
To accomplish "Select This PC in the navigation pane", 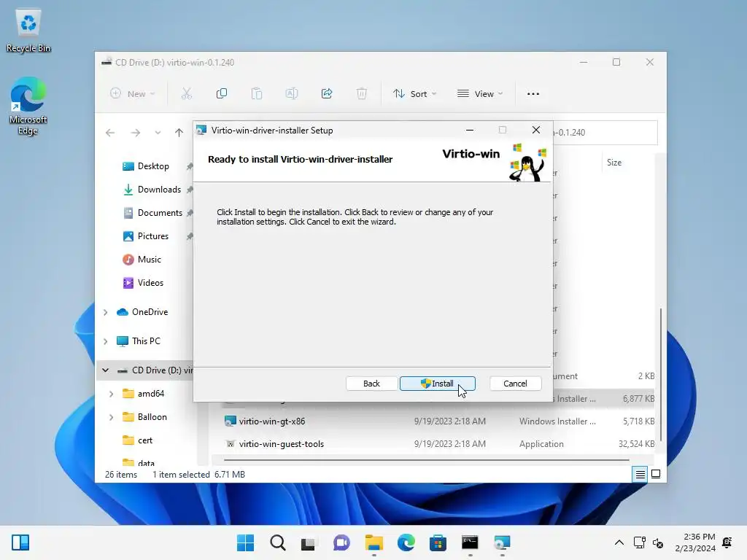I will pos(146,341).
